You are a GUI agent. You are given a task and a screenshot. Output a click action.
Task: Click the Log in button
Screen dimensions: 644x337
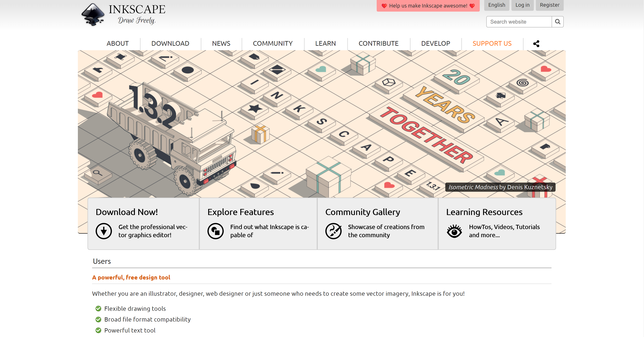522,5
